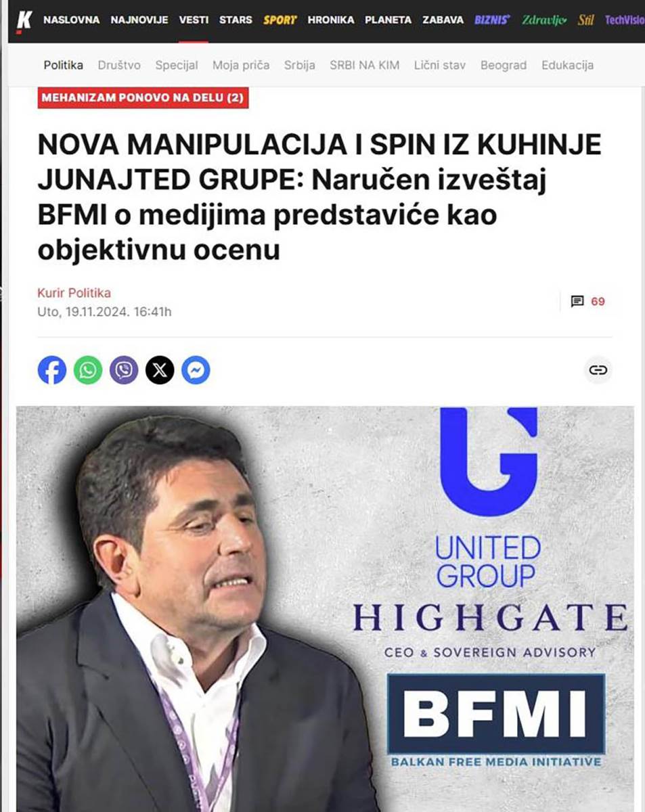Open the Edukacija subcategory

(x=567, y=65)
